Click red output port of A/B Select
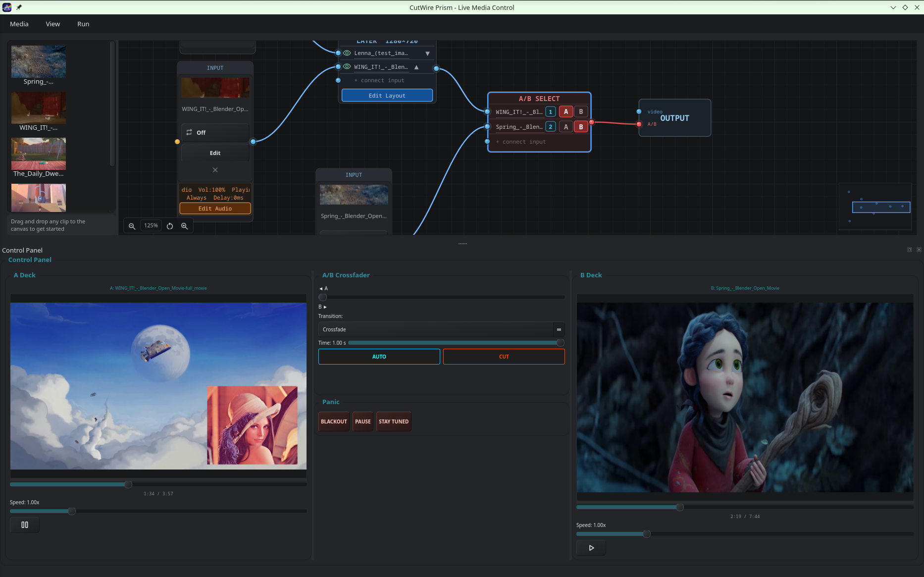 592,122
